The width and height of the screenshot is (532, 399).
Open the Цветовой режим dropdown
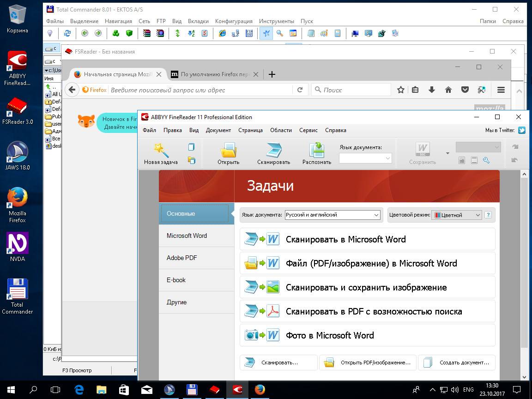coord(456,215)
